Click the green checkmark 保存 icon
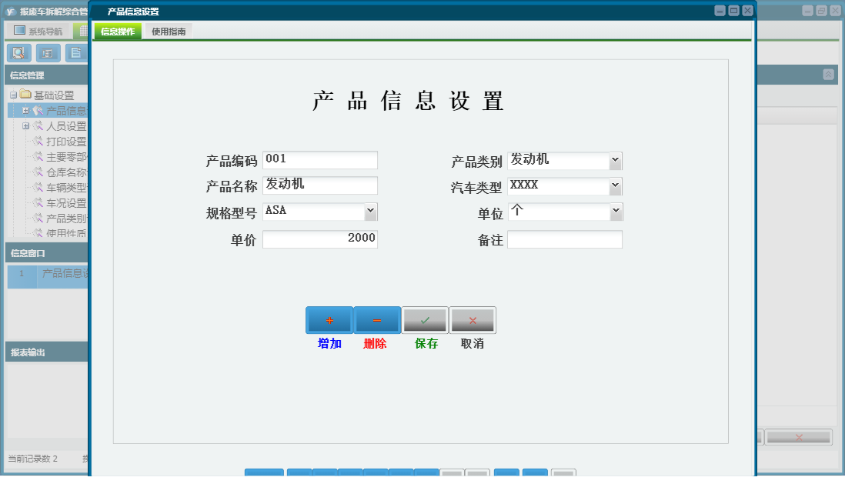This screenshot has height=504, width=845. [x=426, y=319]
